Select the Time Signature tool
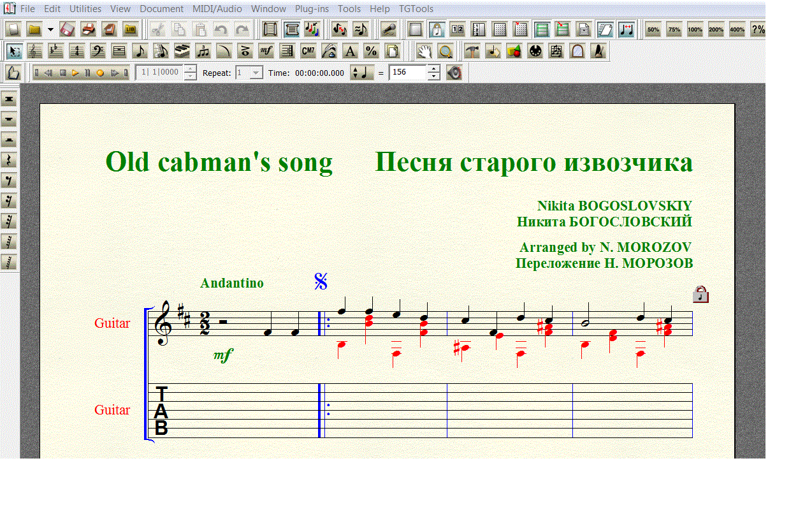Viewport: 812px width, 521px height. (x=76, y=51)
